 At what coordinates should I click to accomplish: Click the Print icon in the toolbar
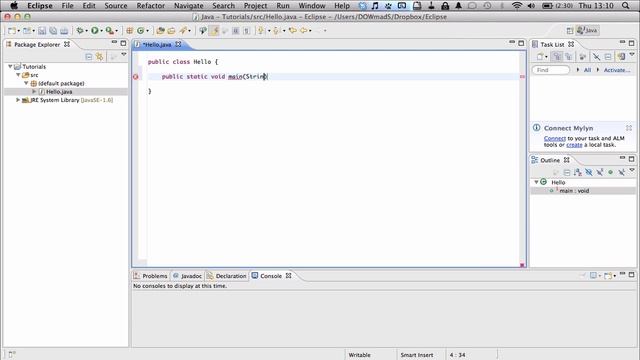pyautogui.click(x=64, y=31)
